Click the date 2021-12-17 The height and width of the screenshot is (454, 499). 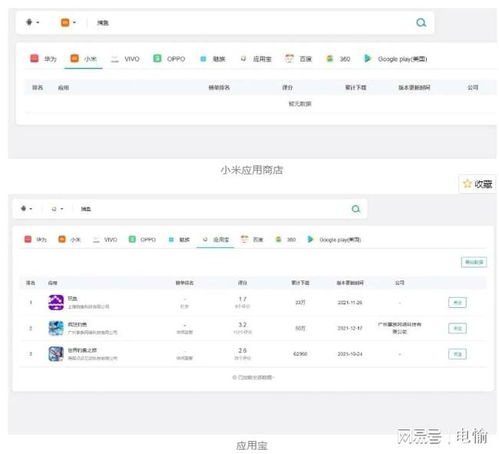pos(350,328)
